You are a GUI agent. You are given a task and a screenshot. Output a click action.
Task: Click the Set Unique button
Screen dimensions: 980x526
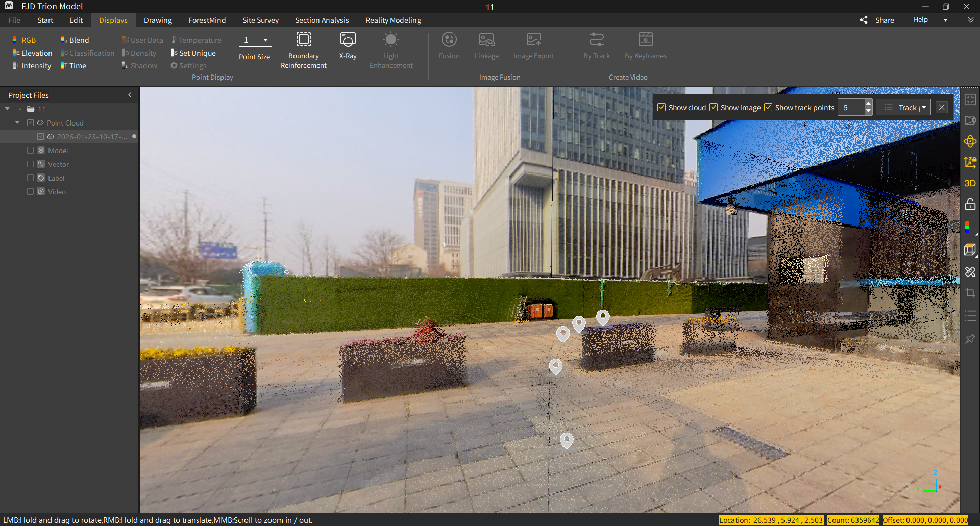coord(193,53)
